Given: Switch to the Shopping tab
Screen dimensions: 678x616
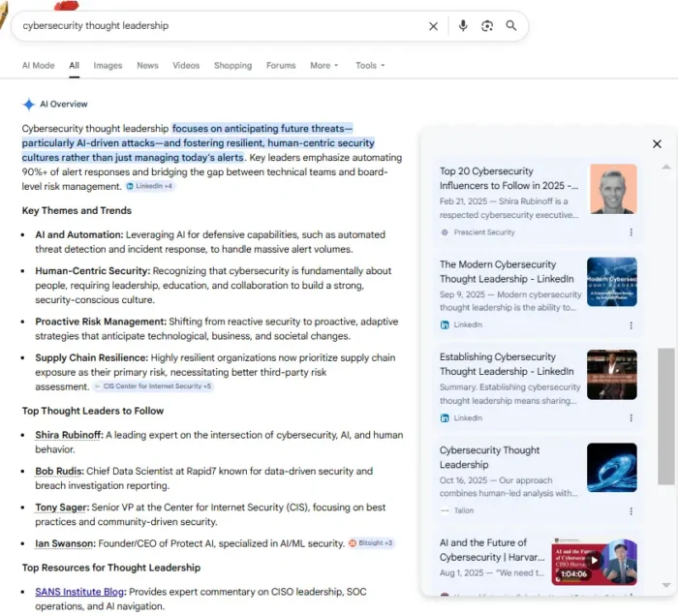Looking at the screenshot, I should [x=232, y=65].
